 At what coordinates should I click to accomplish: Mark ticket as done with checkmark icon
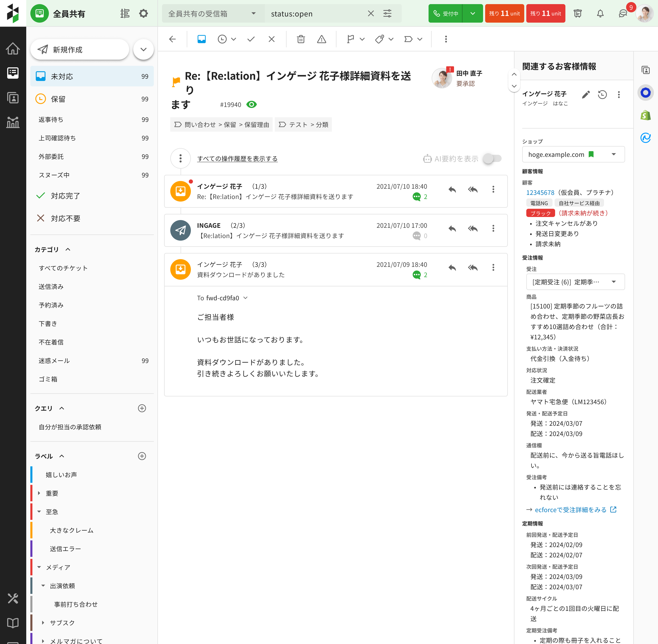click(251, 39)
